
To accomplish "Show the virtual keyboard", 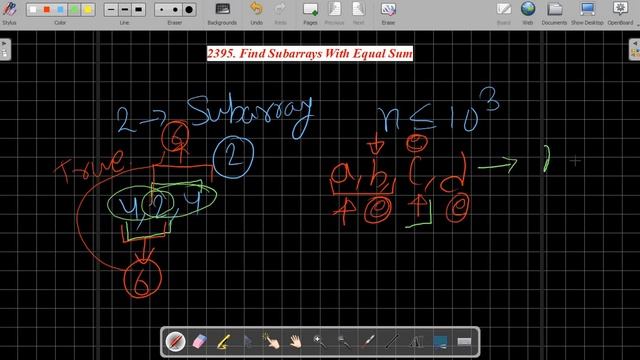I will click(x=464, y=342).
